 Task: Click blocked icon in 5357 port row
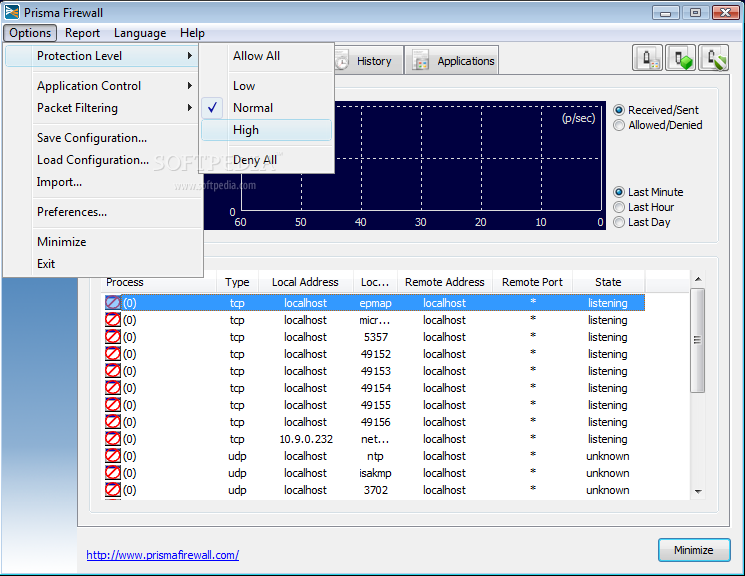click(x=113, y=337)
